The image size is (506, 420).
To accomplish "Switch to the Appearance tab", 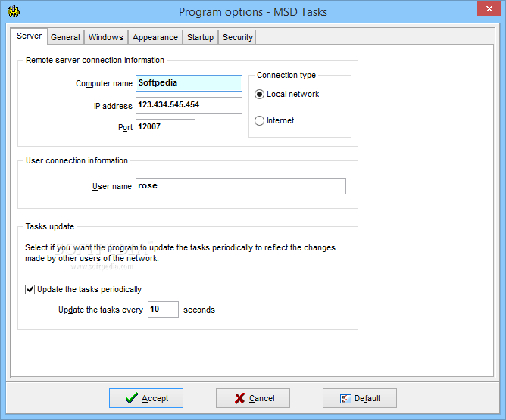I will (155, 37).
